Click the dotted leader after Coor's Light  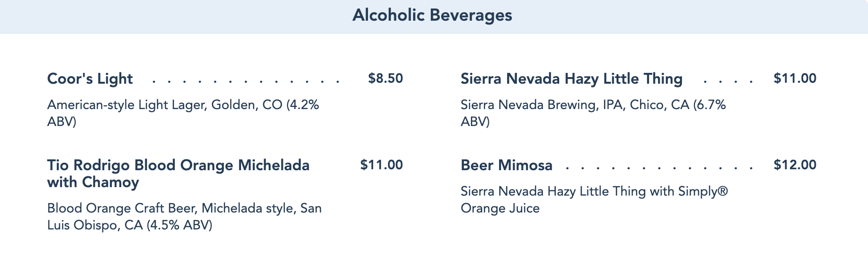(246, 82)
